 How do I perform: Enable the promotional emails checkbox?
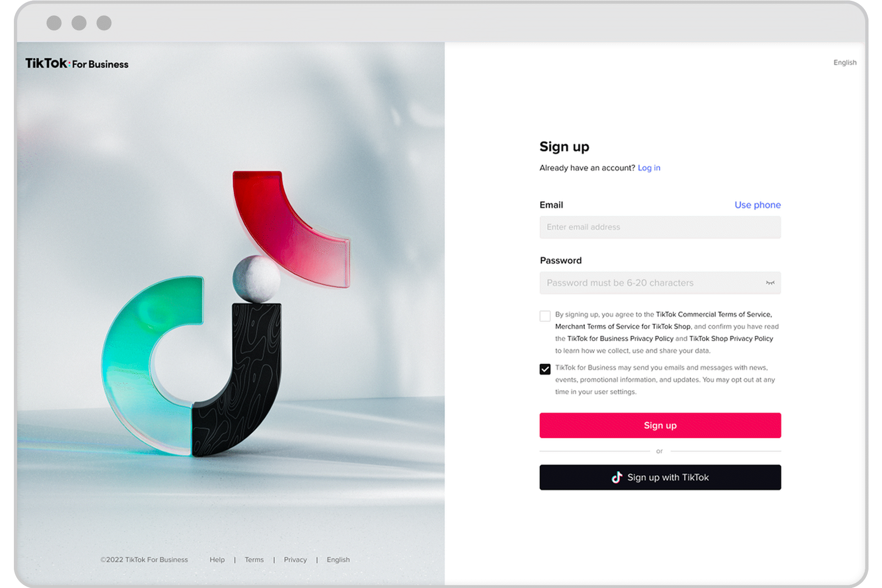pyautogui.click(x=545, y=369)
